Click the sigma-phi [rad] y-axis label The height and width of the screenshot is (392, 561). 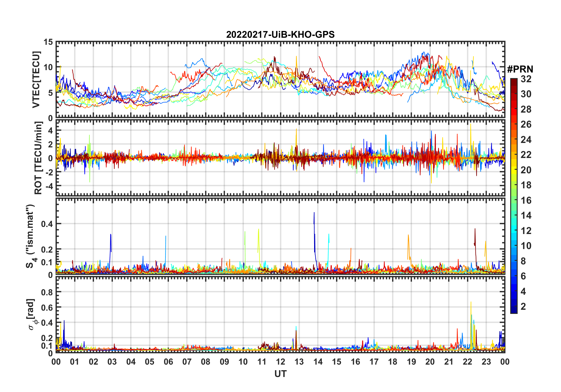coord(32,314)
